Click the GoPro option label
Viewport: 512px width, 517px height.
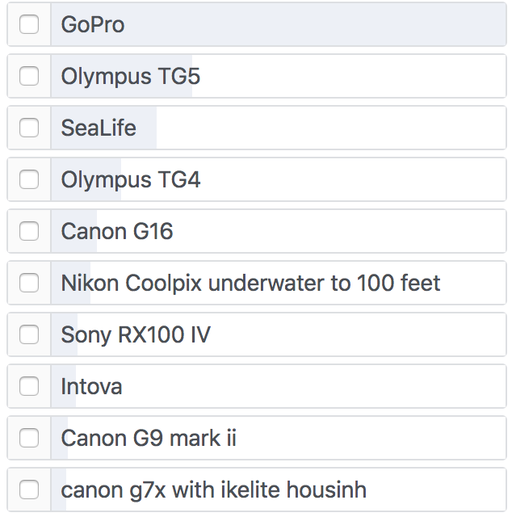point(93,25)
